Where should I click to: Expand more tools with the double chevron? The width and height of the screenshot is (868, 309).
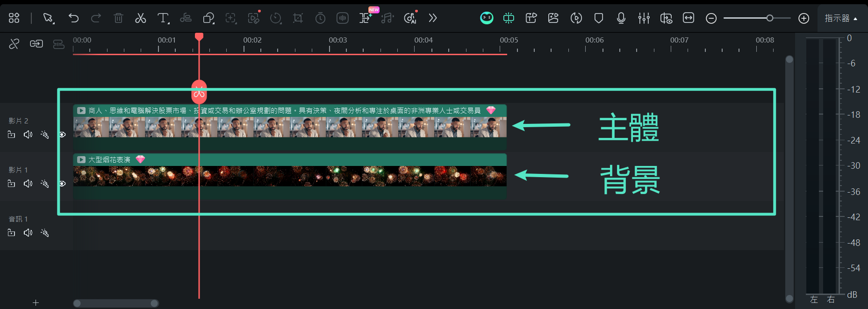point(432,18)
